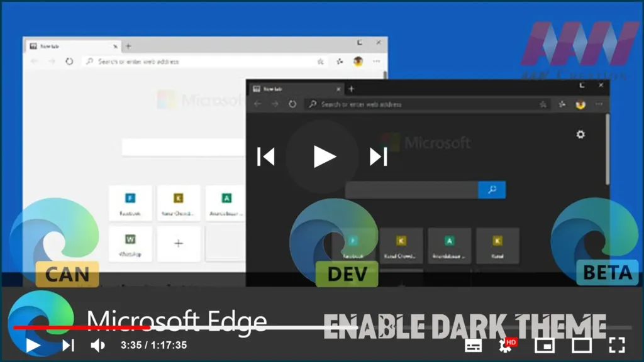Toggle subtitles/closed captions
The image size is (644, 362).
(473, 345)
